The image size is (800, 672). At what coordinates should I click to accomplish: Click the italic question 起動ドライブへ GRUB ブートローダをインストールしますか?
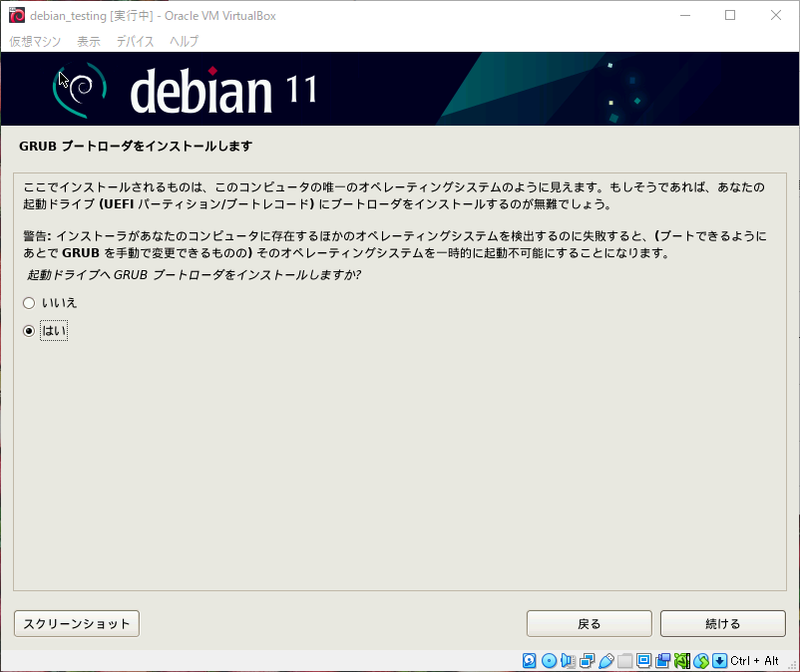[x=194, y=275]
